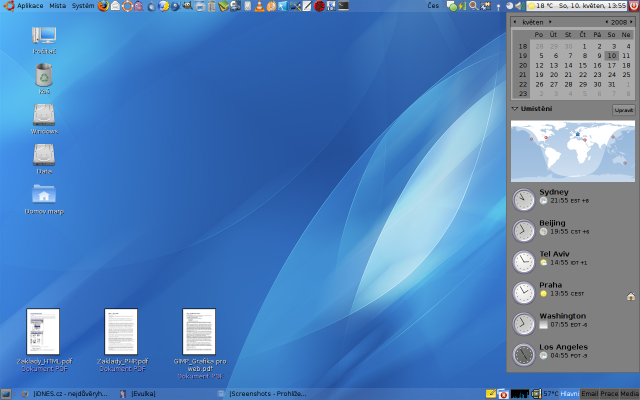Click the home icon beside Praha

coord(631,296)
